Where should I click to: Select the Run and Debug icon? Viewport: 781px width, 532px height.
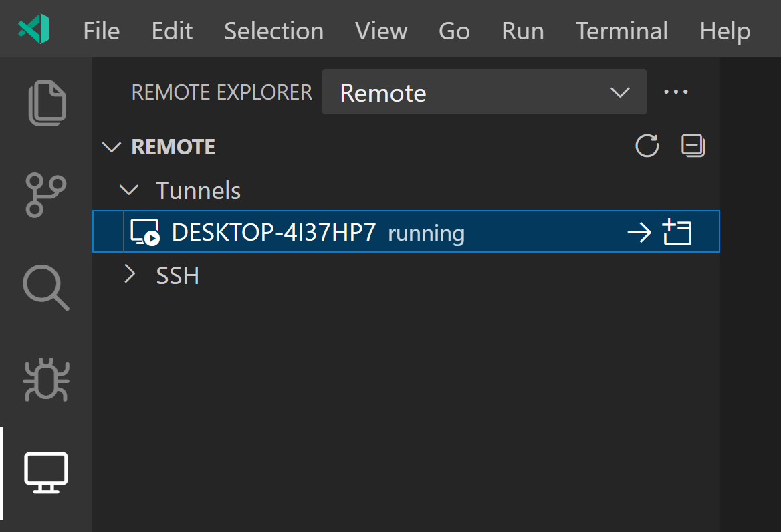click(45, 380)
